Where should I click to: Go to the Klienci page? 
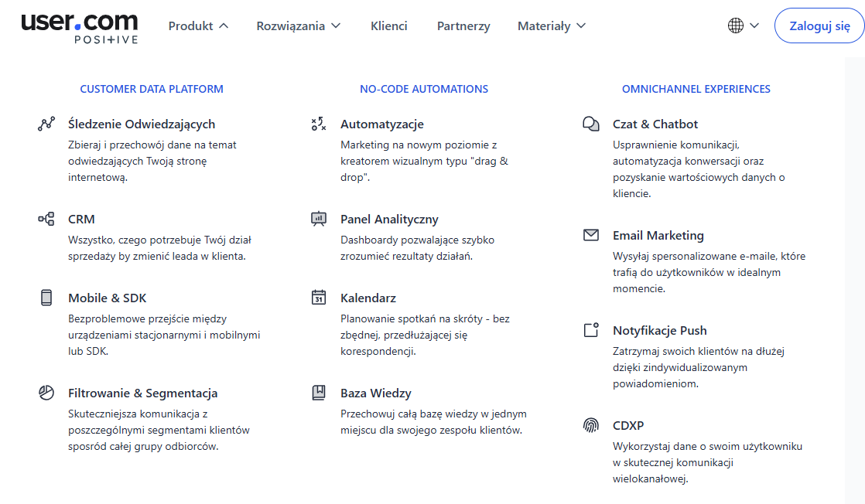389,26
